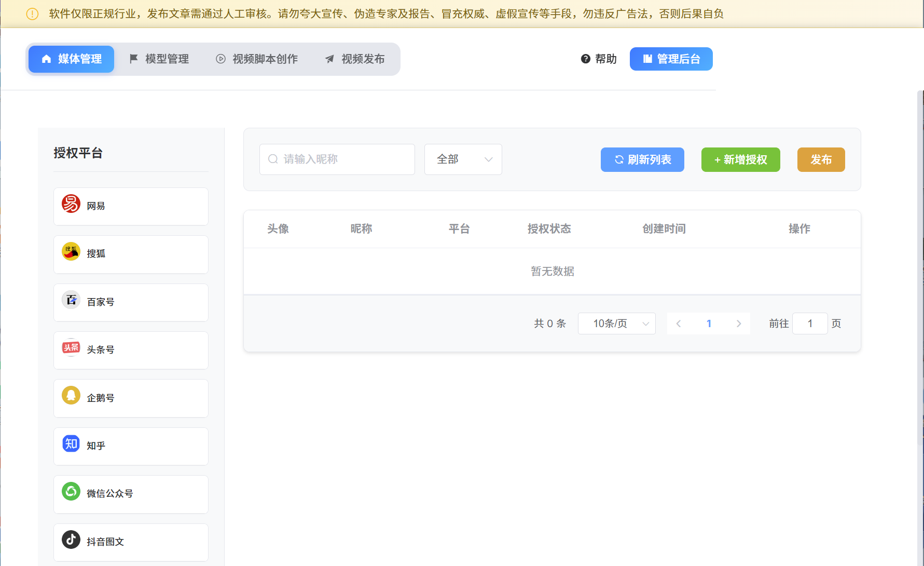Select the 视频发布 tab
The height and width of the screenshot is (566, 924).
point(355,59)
